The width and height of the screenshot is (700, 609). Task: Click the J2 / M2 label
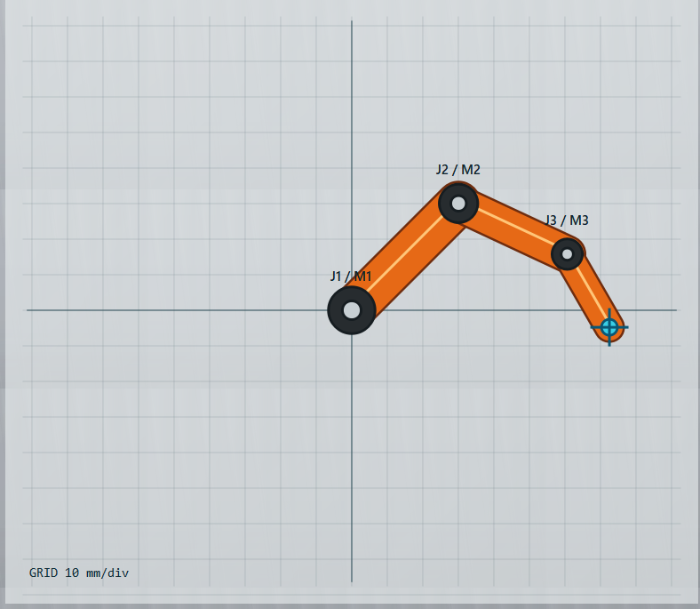click(458, 169)
